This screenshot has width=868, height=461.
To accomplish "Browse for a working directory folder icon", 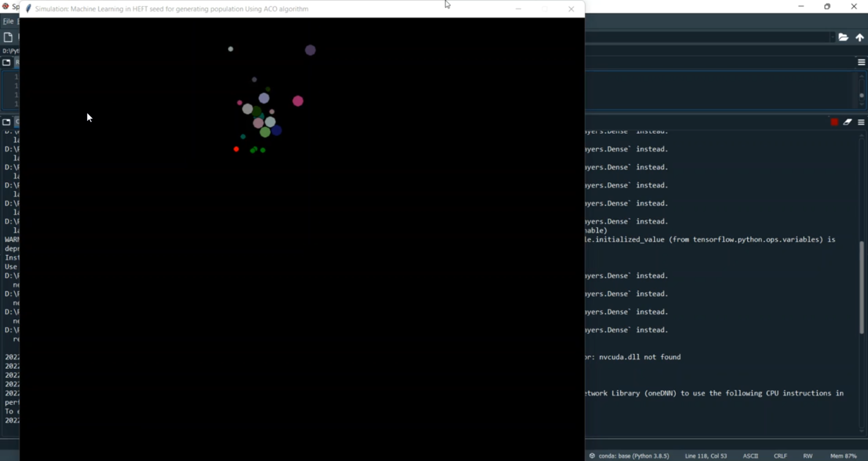I will [843, 37].
